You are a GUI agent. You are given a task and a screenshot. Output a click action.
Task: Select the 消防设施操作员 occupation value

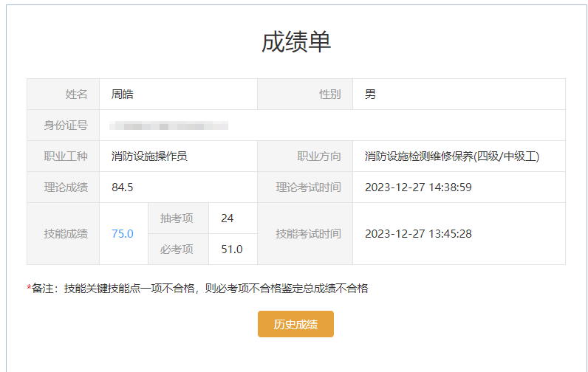tap(149, 156)
